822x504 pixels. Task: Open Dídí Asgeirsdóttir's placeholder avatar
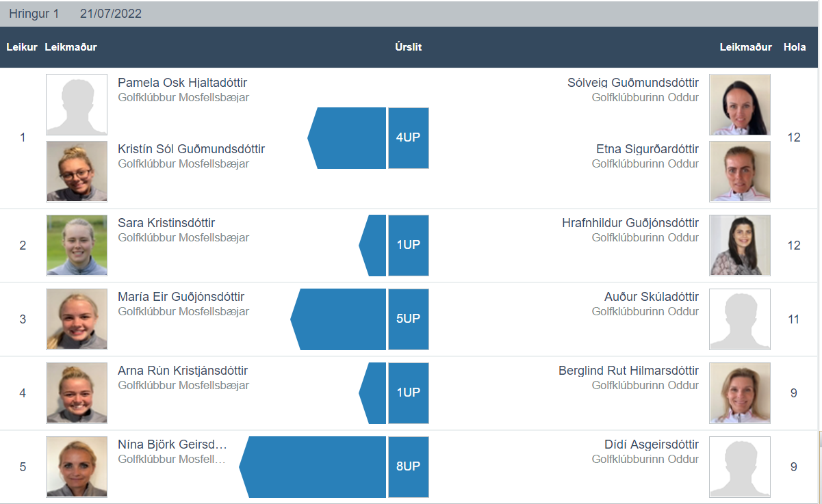(x=740, y=467)
